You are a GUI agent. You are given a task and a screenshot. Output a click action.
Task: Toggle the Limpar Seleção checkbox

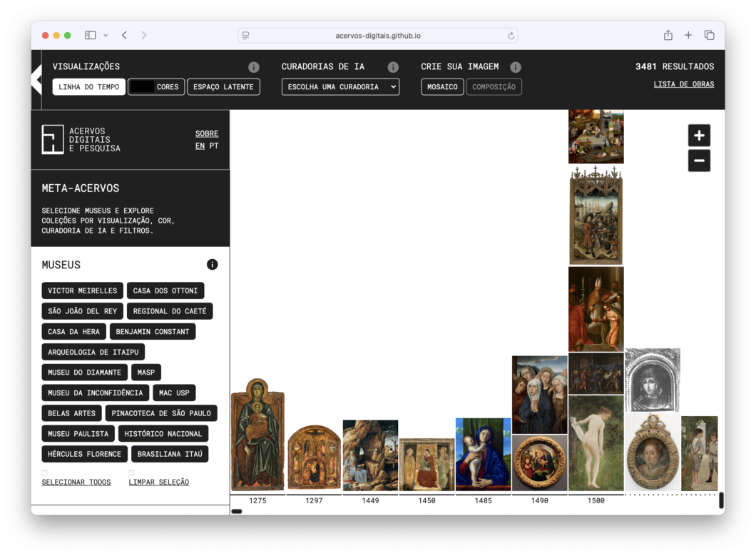point(131,472)
